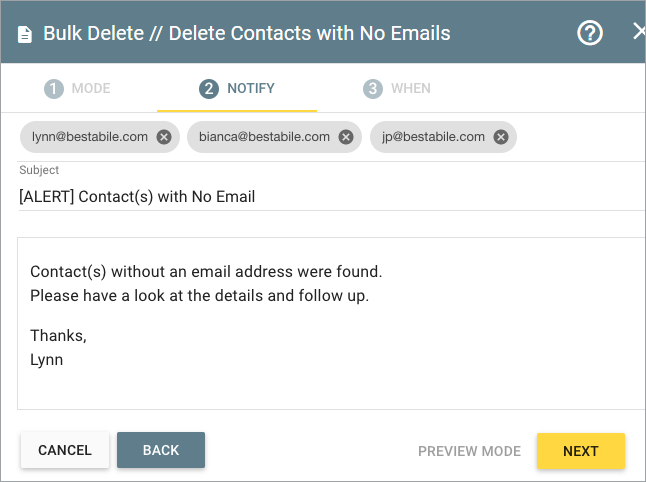Select the lynn@bestabile.com email chip text

coord(90,137)
